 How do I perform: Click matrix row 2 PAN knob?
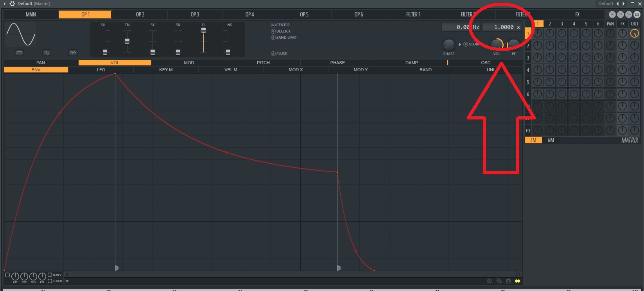(610, 45)
